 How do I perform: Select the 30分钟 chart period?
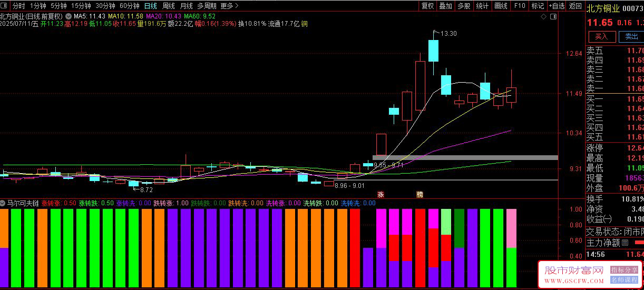(105, 6)
